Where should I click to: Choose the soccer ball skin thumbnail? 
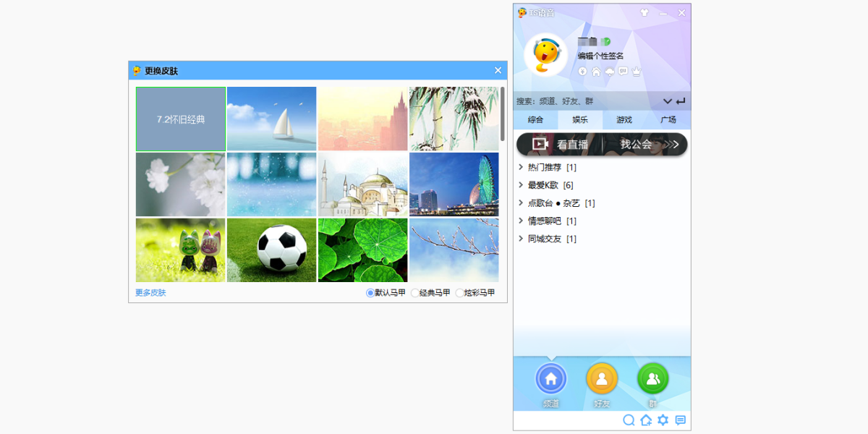tap(272, 250)
